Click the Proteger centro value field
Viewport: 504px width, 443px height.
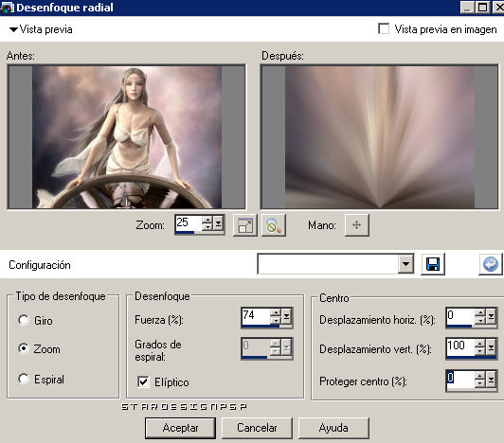point(460,379)
